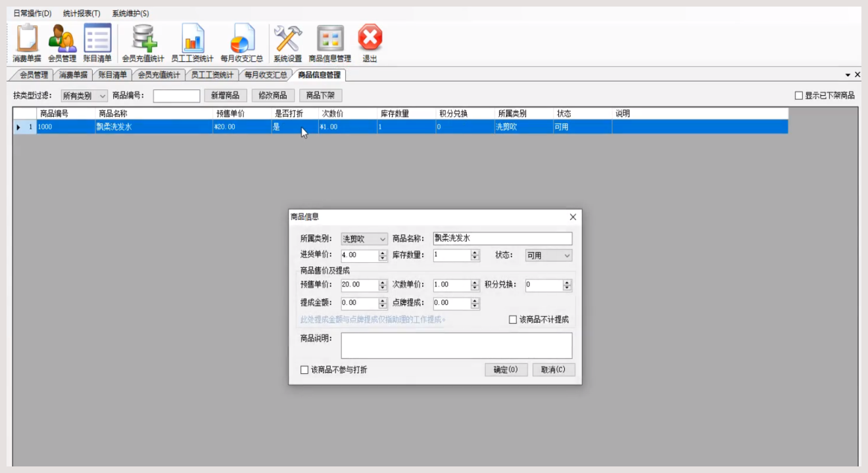The width and height of the screenshot is (868, 473).
Task: Sort by the 是否打折 column header
Action: pos(295,114)
